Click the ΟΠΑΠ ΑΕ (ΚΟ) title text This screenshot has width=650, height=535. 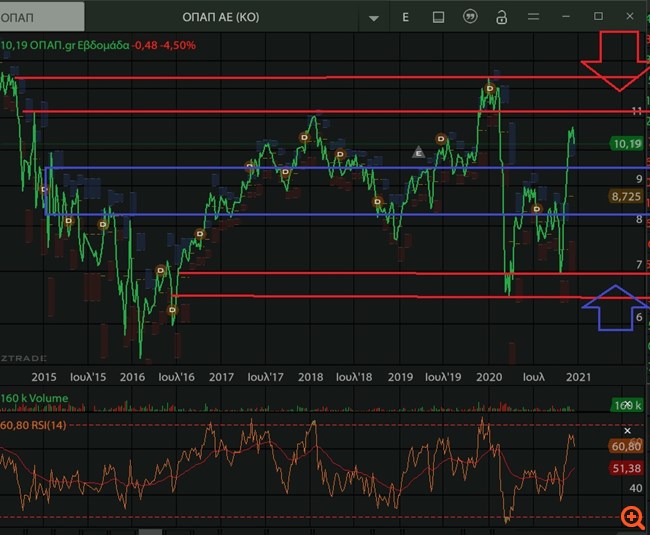[221, 17]
